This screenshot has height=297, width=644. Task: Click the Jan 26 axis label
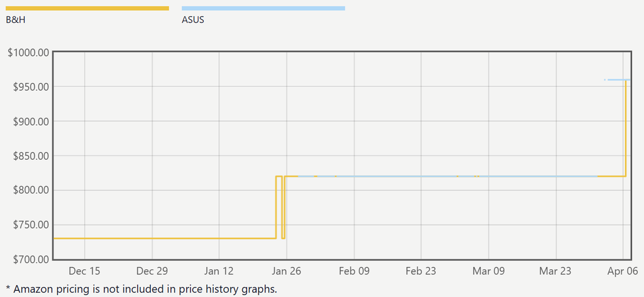(x=286, y=271)
